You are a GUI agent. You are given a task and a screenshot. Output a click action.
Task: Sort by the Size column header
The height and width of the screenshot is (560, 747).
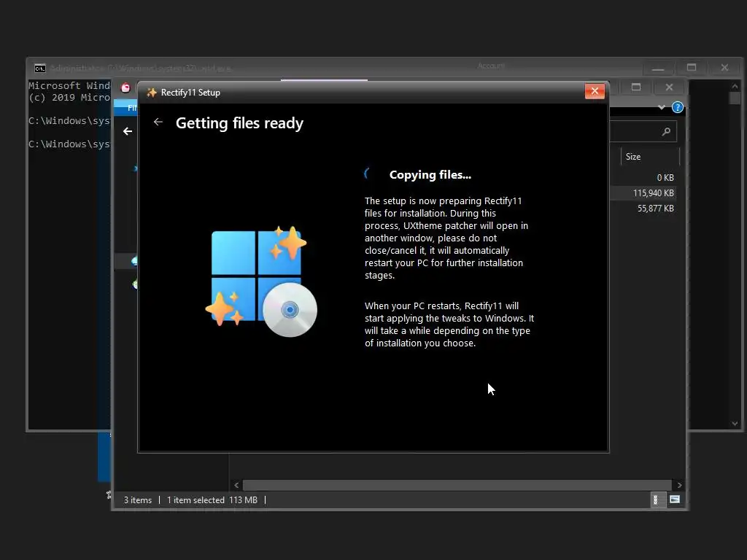click(x=650, y=157)
